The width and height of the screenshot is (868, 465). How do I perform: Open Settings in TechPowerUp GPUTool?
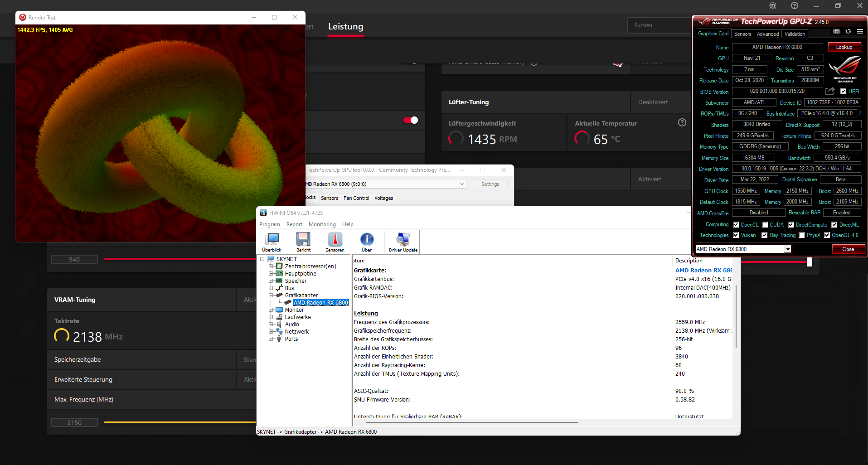(490, 184)
